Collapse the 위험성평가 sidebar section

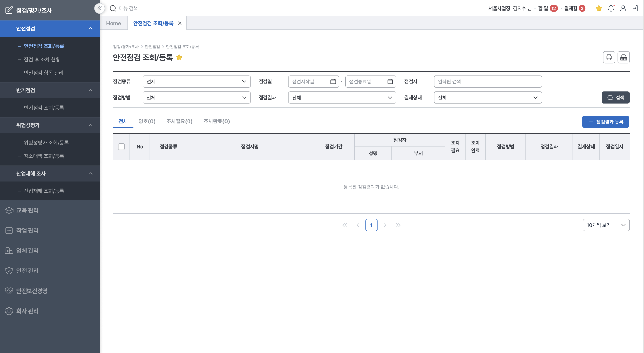[91, 125]
